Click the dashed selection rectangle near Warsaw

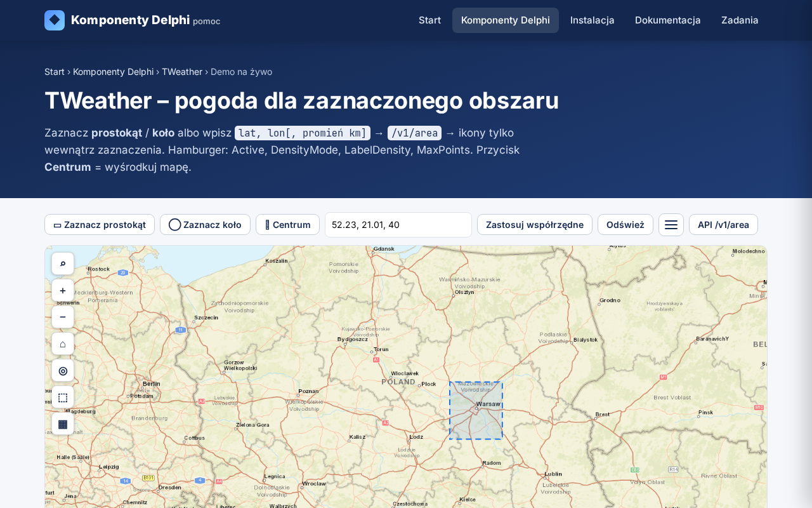[x=476, y=410]
